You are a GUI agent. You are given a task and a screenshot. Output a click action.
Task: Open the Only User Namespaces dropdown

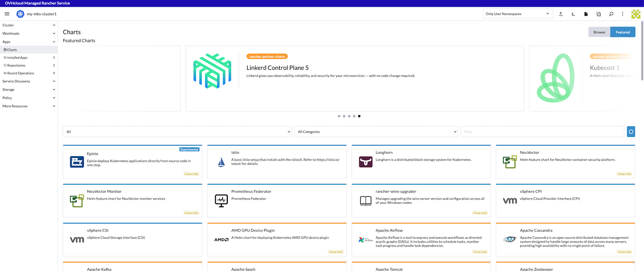[517, 13]
